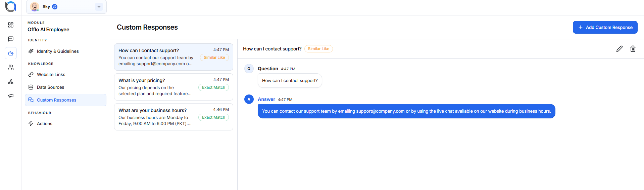Click 'Our business hours are Monday to' preview text

pyautogui.click(x=153, y=117)
